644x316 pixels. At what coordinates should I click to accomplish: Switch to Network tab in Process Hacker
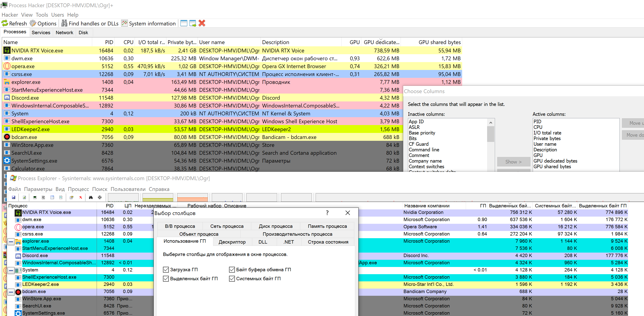point(64,33)
